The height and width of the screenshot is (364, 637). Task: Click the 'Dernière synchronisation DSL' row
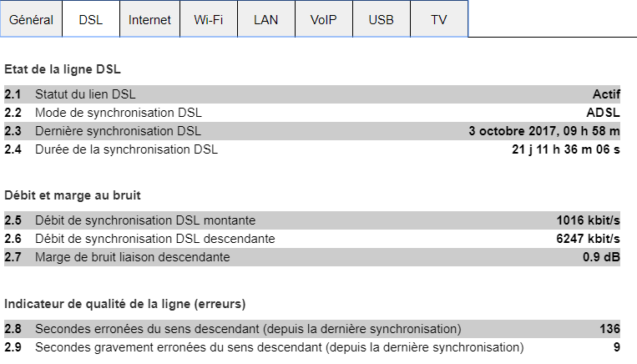point(312,131)
